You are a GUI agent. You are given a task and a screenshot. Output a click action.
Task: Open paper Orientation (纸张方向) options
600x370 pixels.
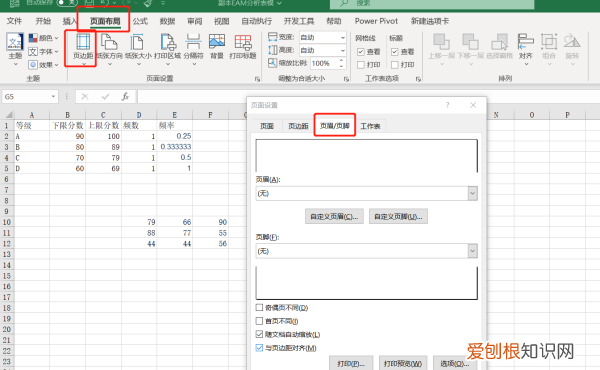pyautogui.click(x=109, y=49)
